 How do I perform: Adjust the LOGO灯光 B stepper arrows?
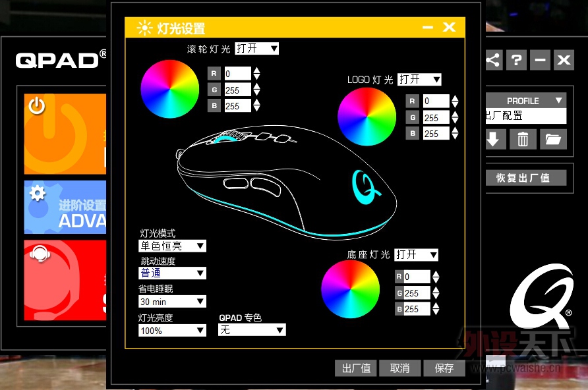tap(455, 133)
